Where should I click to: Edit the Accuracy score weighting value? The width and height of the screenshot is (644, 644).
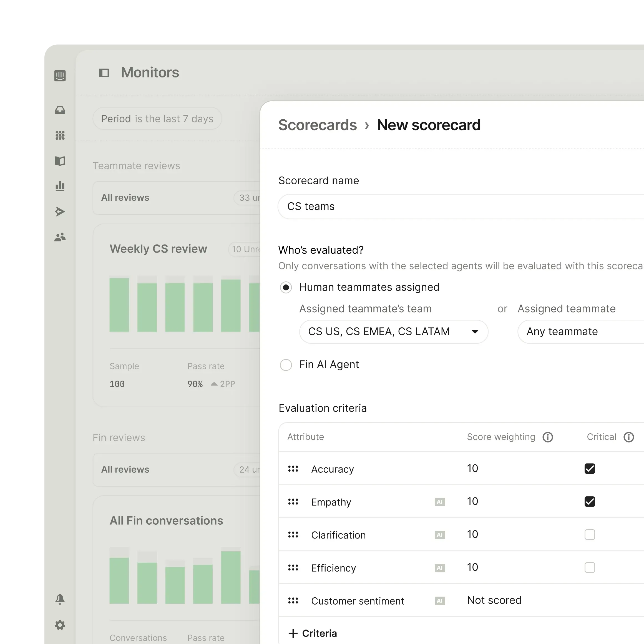tap(472, 469)
